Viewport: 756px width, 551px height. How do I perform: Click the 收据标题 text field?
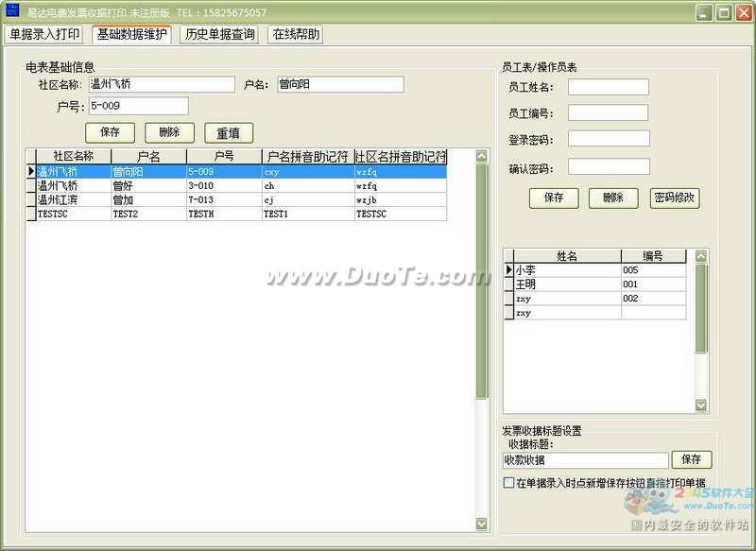pos(585,460)
